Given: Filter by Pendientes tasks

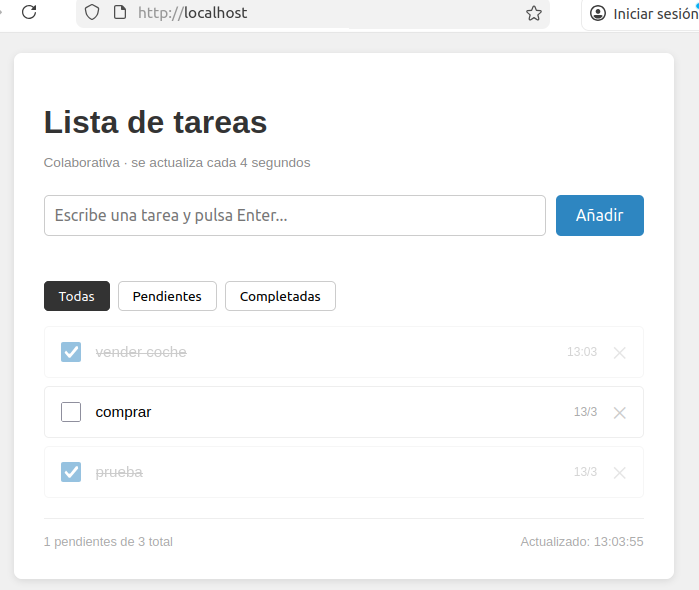Looking at the screenshot, I should (167, 296).
